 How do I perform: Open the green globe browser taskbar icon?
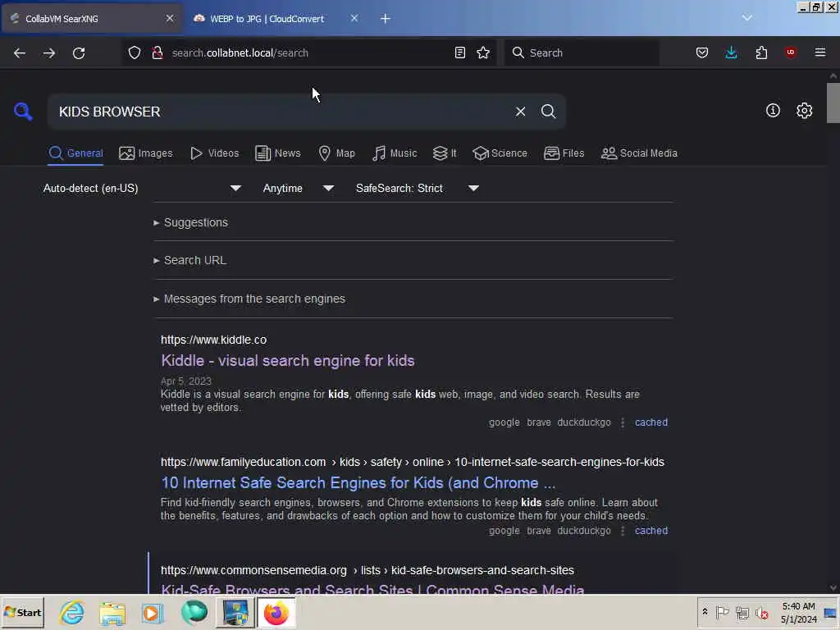point(194,612)
